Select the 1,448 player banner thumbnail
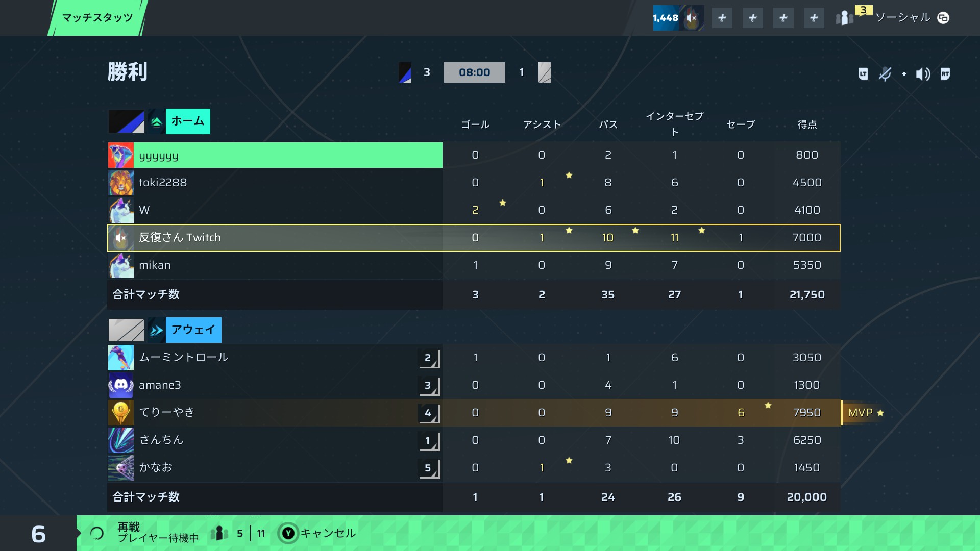The width and height of the screenshot is (980, 551). click(679, 18)
